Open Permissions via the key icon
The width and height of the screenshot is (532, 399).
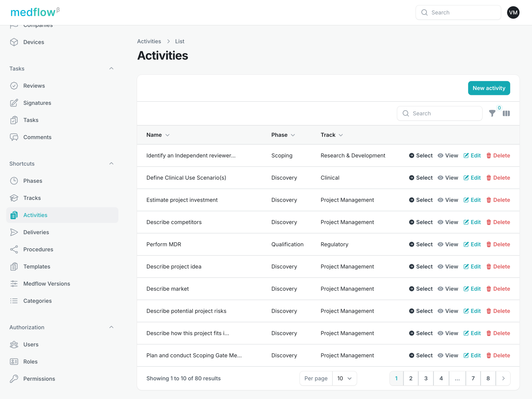14,379
